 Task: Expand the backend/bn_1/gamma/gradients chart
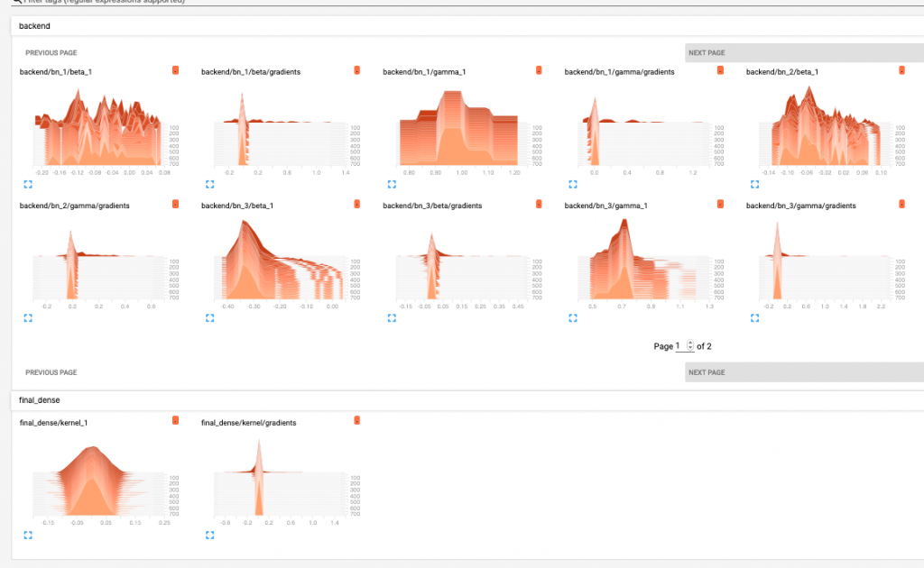click(x=573, y=184)
